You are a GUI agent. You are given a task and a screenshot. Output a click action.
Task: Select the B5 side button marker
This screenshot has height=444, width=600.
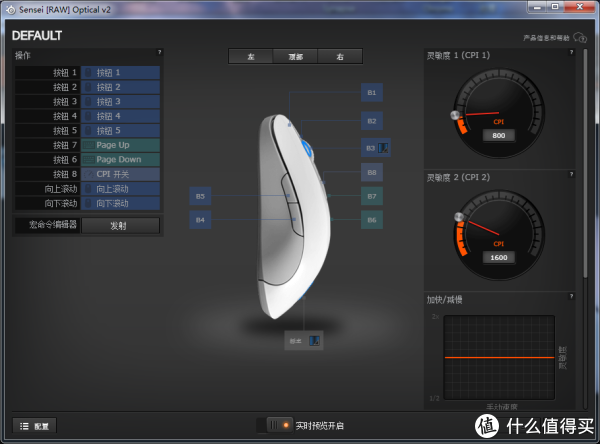tap(200, 196)
